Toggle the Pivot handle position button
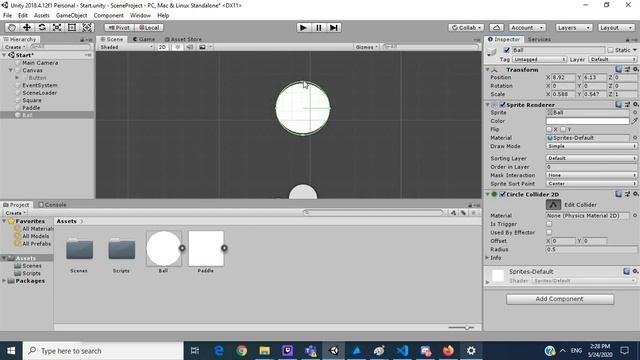Screen dimensions: 640x360 119,27
